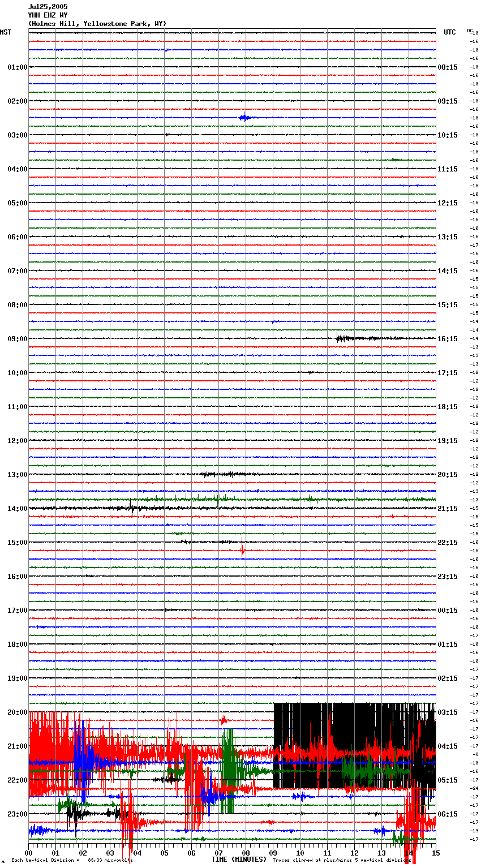Click the blue seismic burst on 02:30 trace

click(246, 118)
